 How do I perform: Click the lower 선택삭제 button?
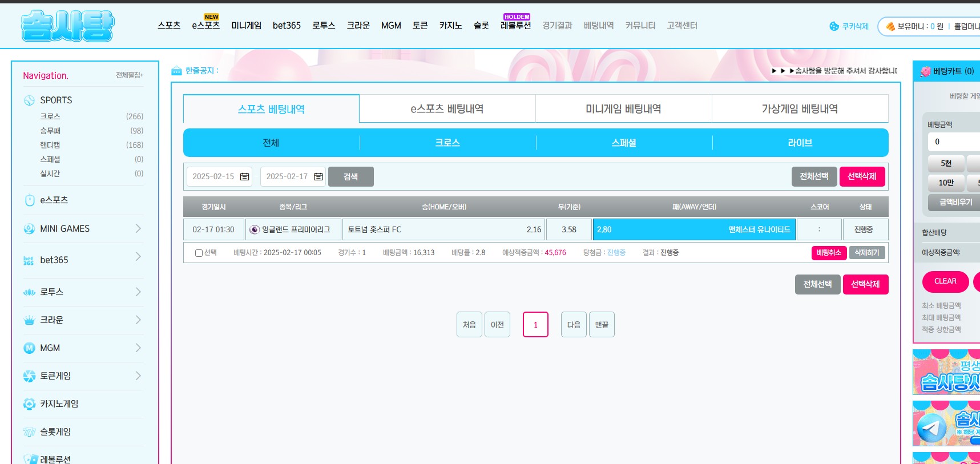click(866, 284)
